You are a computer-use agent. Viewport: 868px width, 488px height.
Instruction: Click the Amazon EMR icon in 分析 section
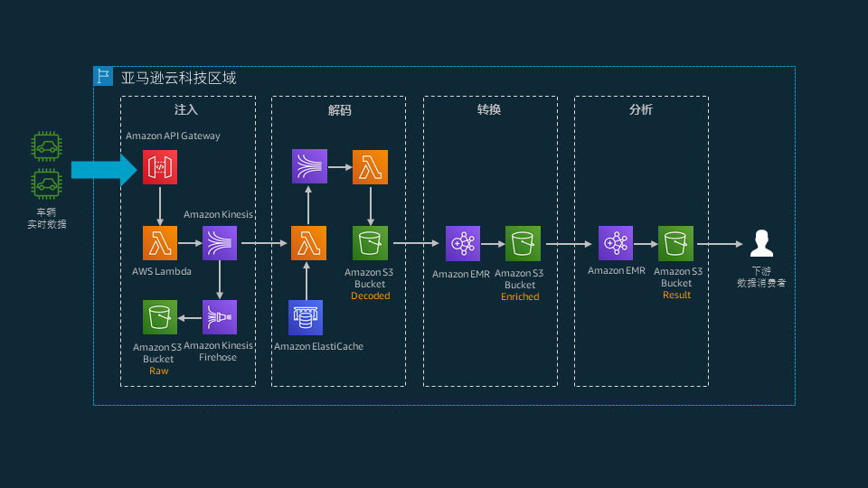point(616,243)
